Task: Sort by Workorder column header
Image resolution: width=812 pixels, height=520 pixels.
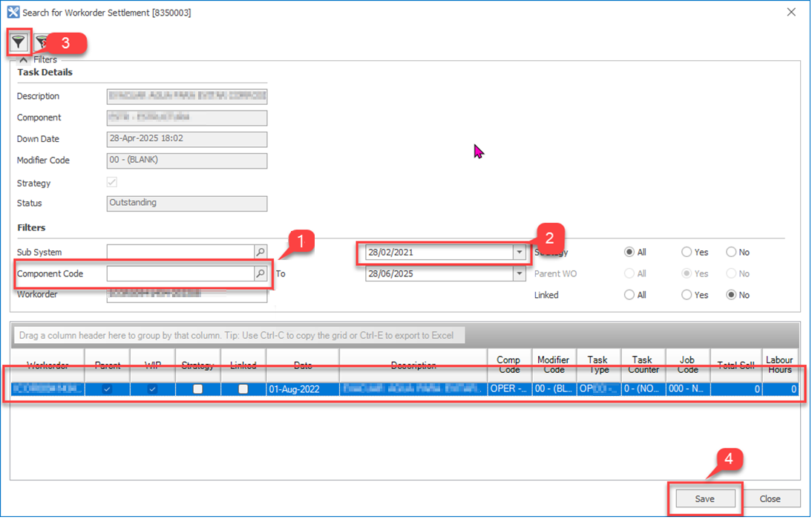Action: (x=48, y=365)
